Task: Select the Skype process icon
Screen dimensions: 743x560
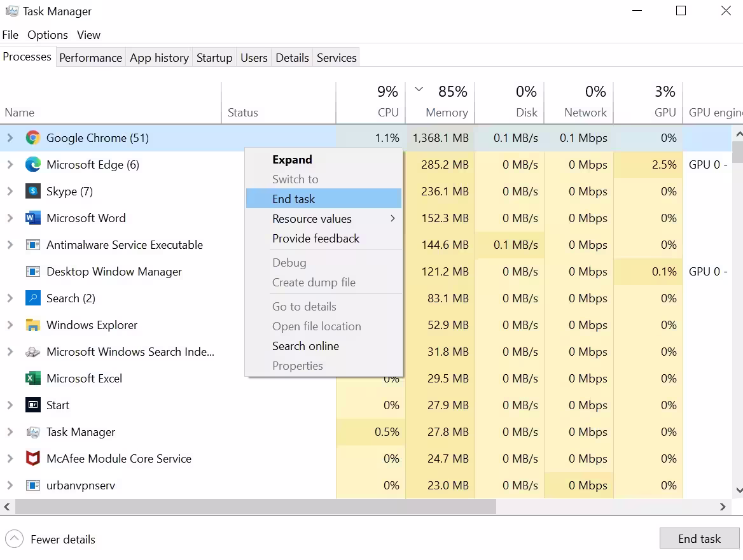Action: tap(32, 192)
